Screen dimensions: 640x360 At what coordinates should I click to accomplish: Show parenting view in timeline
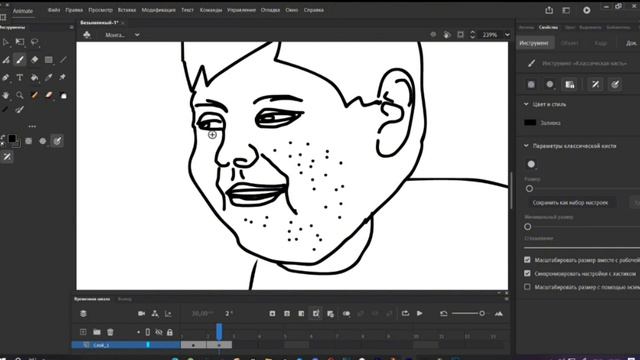155,313
